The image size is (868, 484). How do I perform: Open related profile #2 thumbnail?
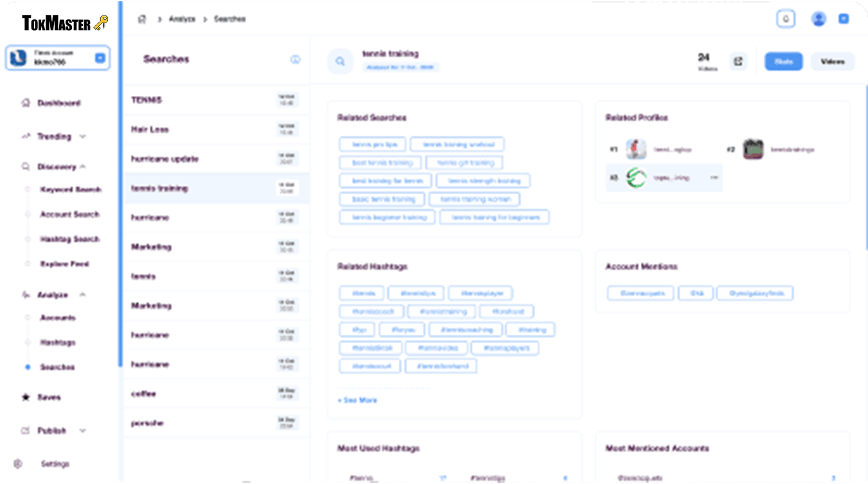753,149
